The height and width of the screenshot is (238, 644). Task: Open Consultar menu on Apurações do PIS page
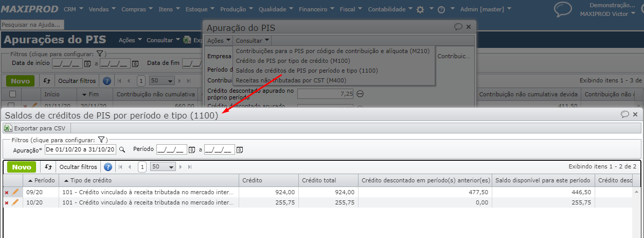pos(163,40)
